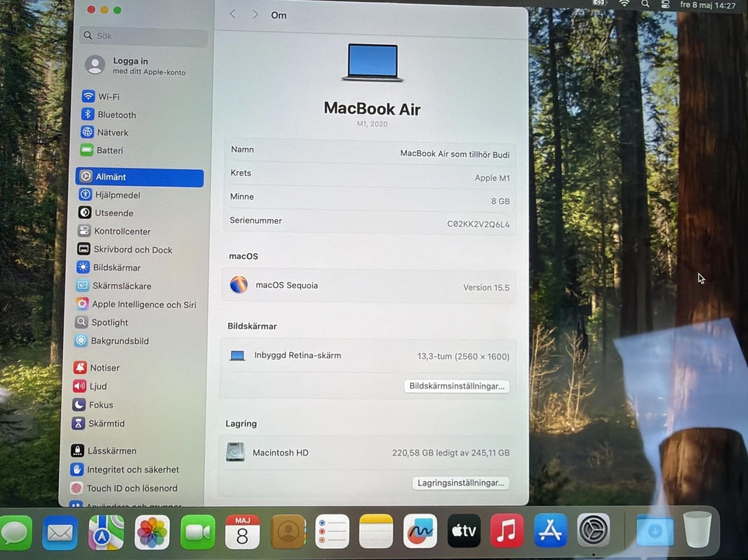The height and width of the screenshot is (560, 748).
Task: Click Logga in med Apple-konto
Action: 135,66
